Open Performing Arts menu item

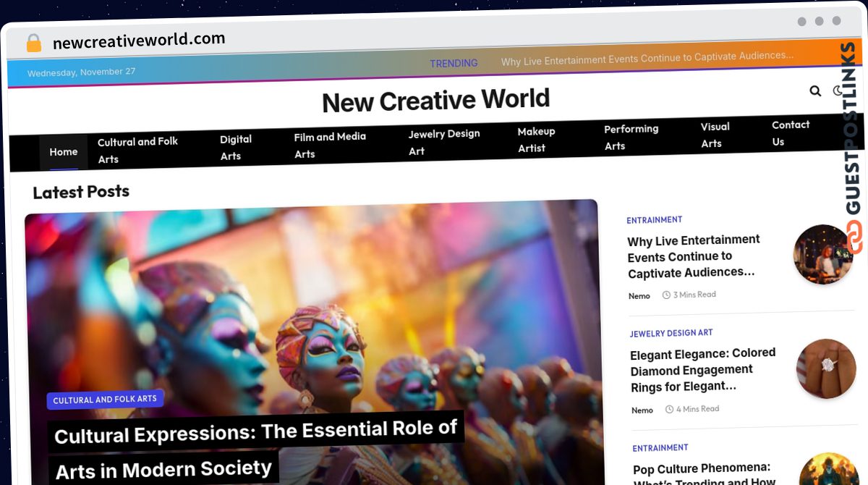631,137
